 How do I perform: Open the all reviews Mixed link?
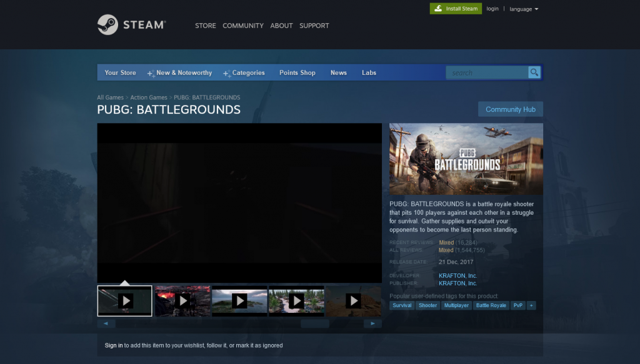click(x=446, y=250)
